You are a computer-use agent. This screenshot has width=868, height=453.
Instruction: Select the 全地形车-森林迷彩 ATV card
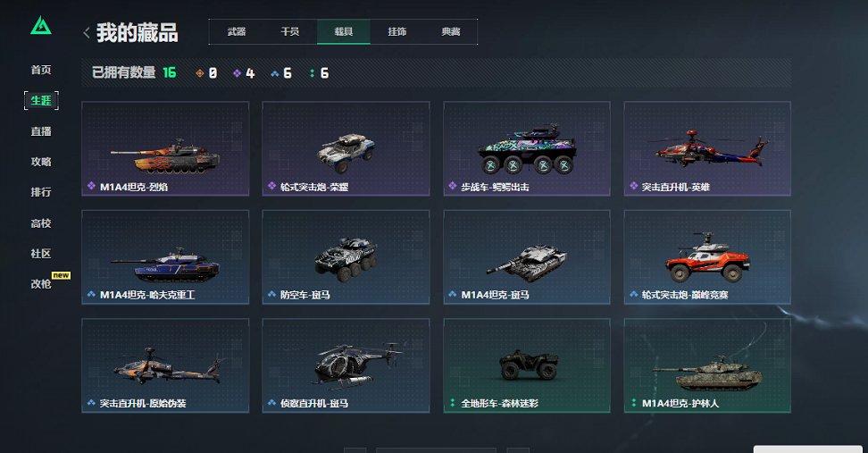[x=527, y=365]
